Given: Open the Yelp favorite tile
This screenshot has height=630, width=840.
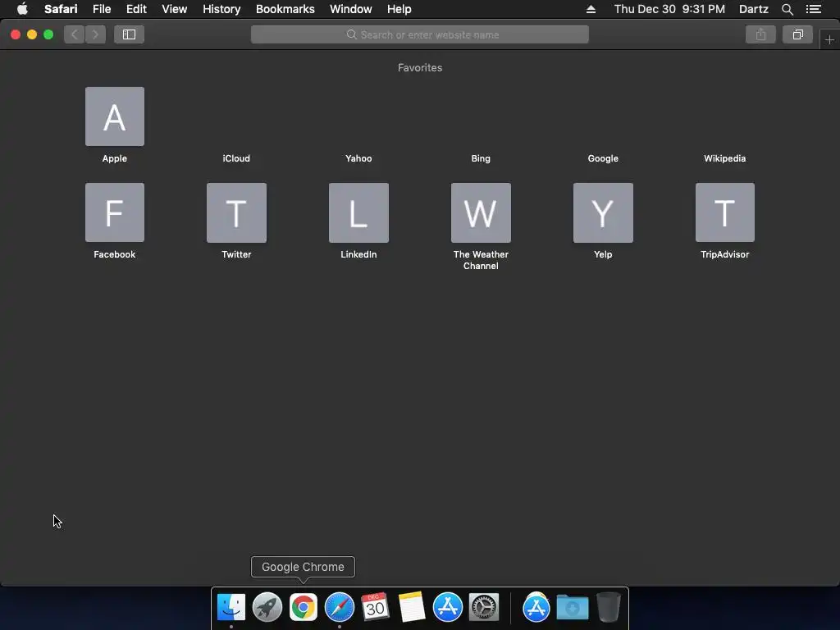Looking at the screenshot, I should (603, 212).
